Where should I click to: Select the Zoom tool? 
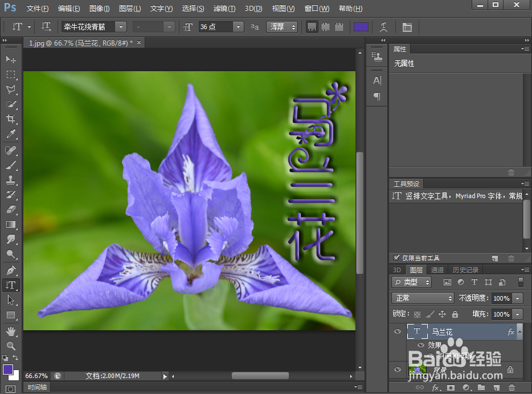[11, 346]
